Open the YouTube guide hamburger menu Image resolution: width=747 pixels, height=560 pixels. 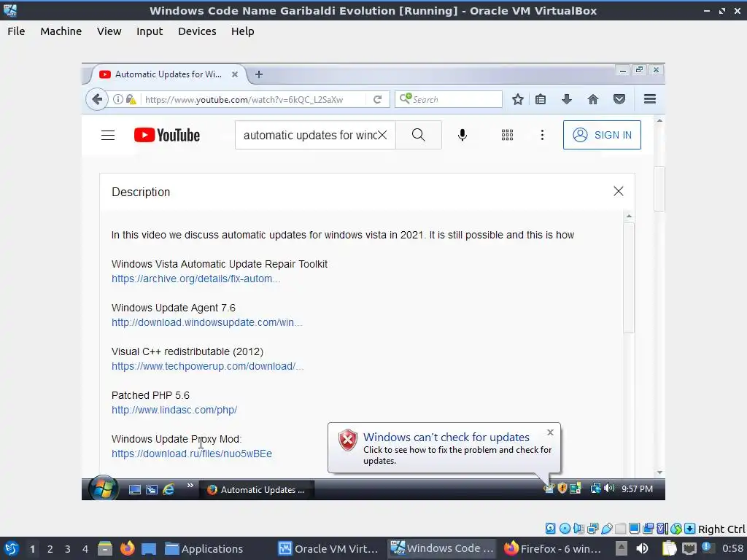(108, 135)
